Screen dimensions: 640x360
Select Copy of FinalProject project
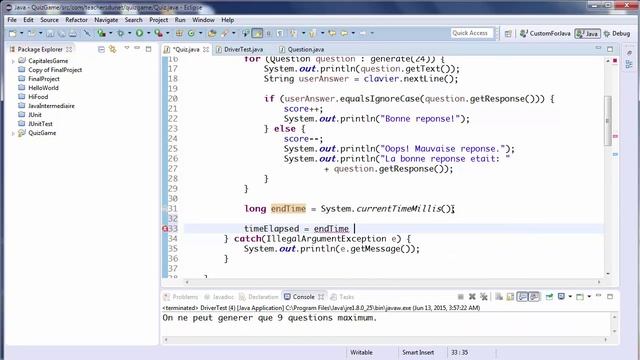pyautogui.click(x=55, y=70)
